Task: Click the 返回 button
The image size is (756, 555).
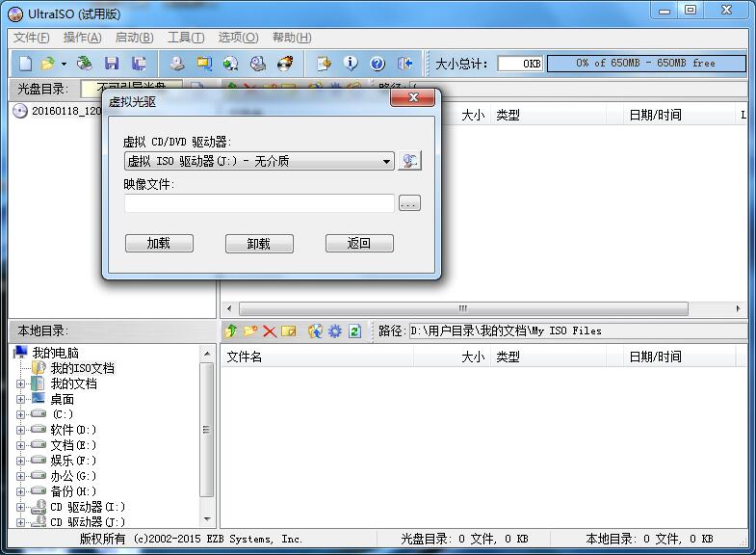Action: point(359,243)
